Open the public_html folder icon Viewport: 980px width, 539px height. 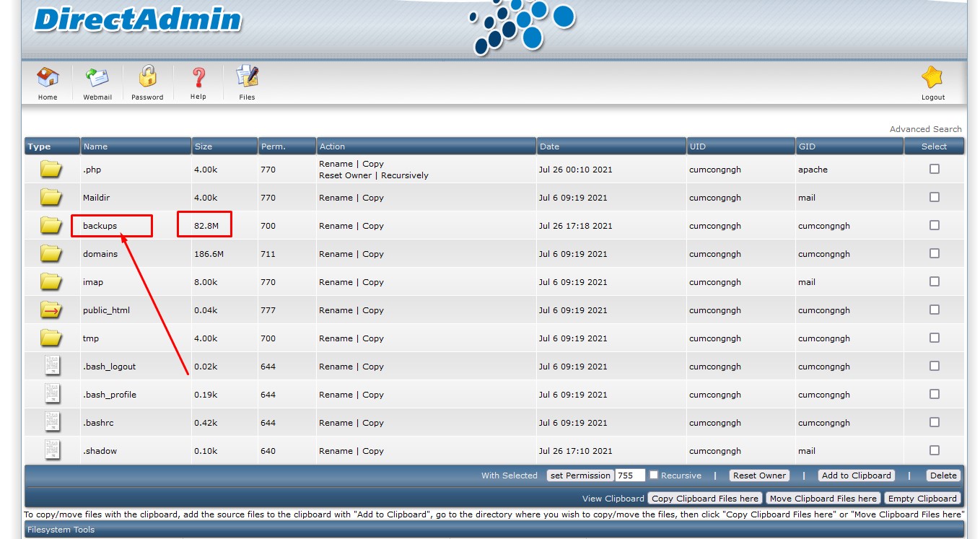point(51,310)
